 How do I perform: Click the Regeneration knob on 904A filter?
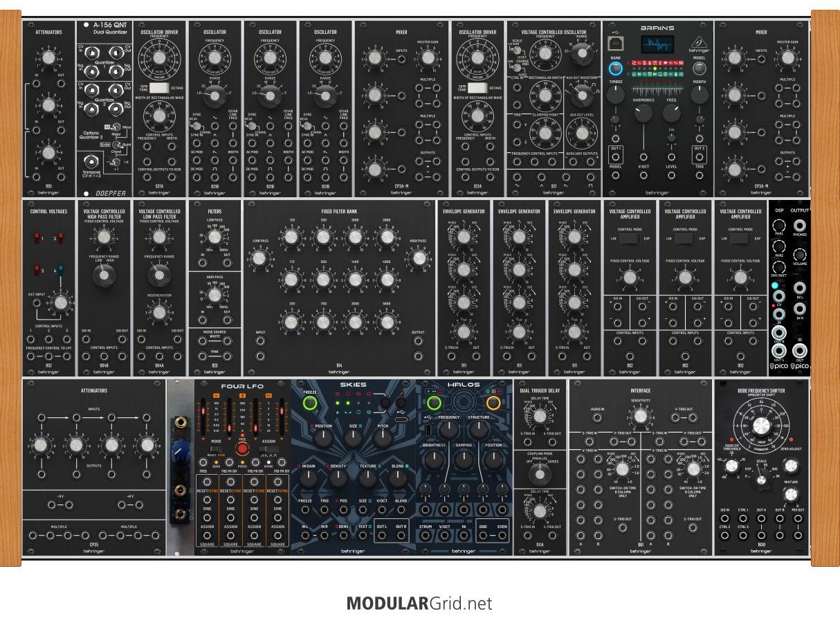tap(159, 313)
